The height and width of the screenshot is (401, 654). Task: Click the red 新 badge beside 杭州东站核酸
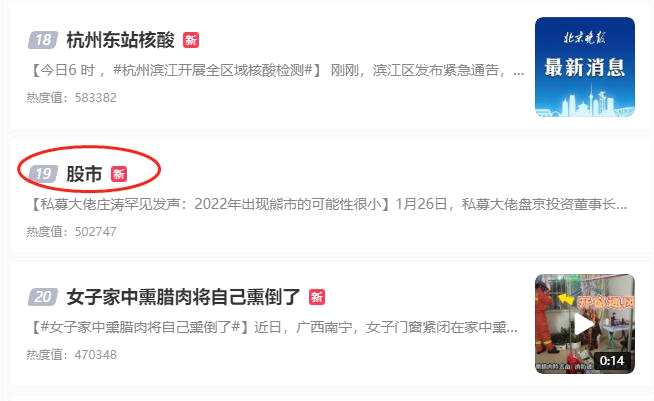pos(191,40)
